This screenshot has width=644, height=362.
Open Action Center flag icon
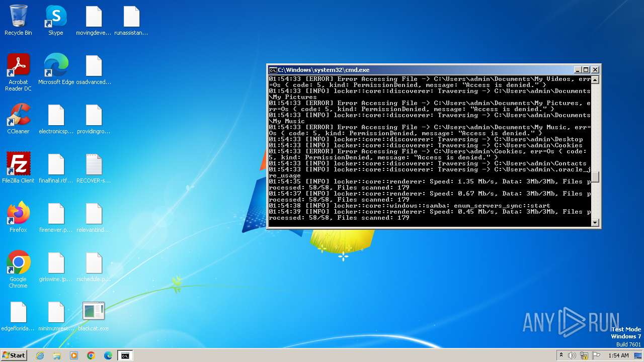[x=596, y=355]
